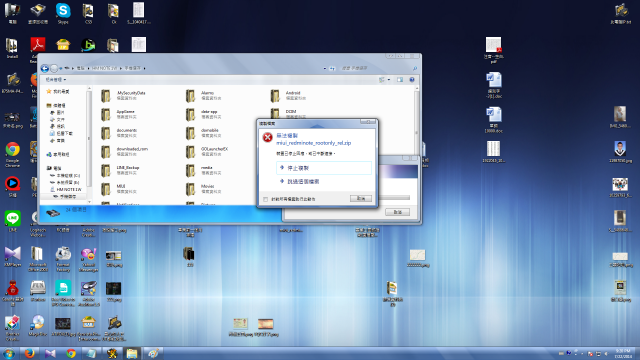This screenshot has height=360, width=640.
Task: Open the arrow next to the change view icon
Action: (389, 80)
